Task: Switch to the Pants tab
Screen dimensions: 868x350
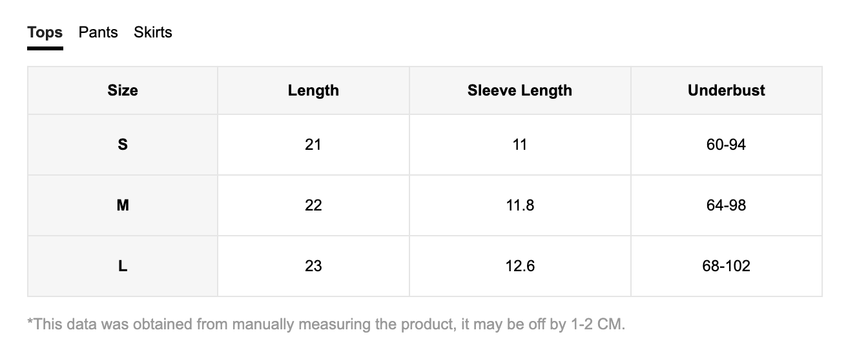Action: tap(98, 32)
